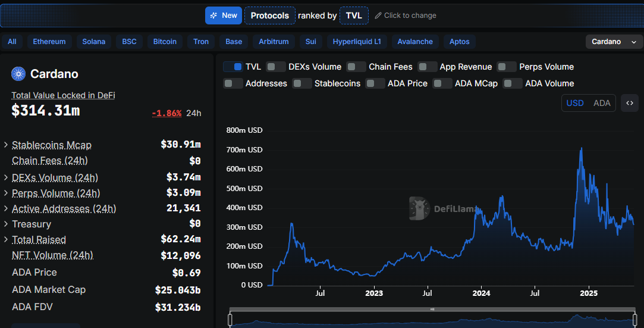Expand the Stablecoins Mcap row chevron
644x328 pixels.
6,145
